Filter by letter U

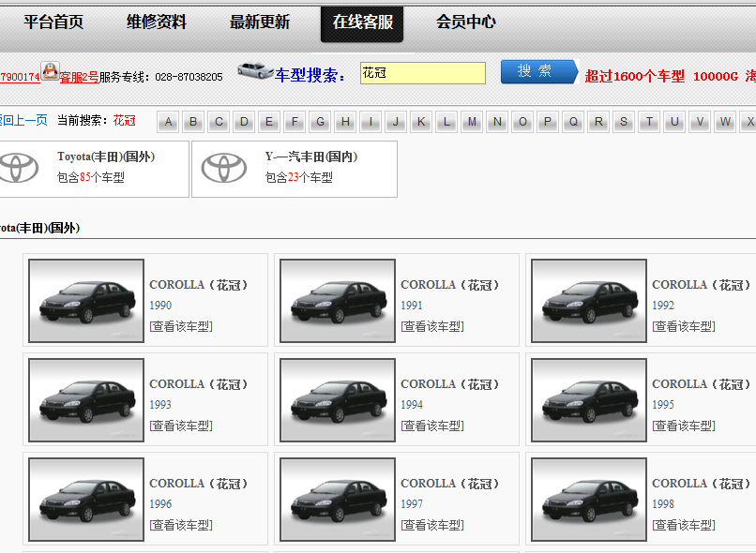tap(674, 122)
